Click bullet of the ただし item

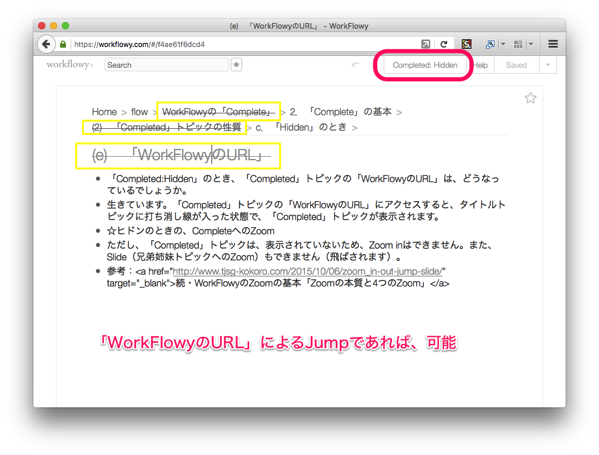tap(98, 245)
